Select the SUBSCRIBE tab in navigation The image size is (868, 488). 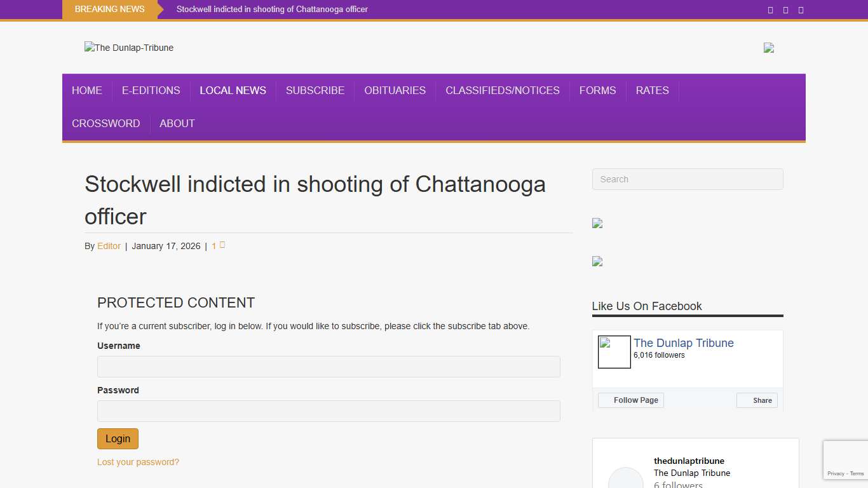click(x=315, y=90)
